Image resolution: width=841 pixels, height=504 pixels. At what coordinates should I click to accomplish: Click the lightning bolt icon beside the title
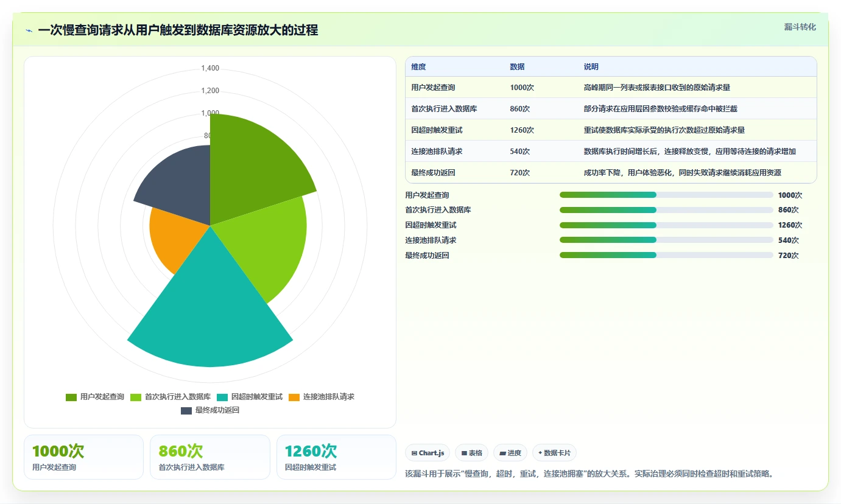[x=29, y=30]
